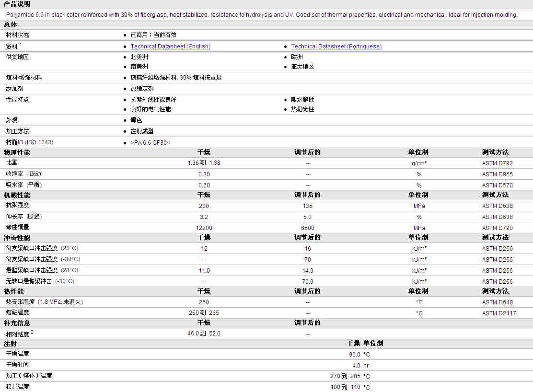Click the '北美洲' region entry
533x392 pixels.
(139, 57)
